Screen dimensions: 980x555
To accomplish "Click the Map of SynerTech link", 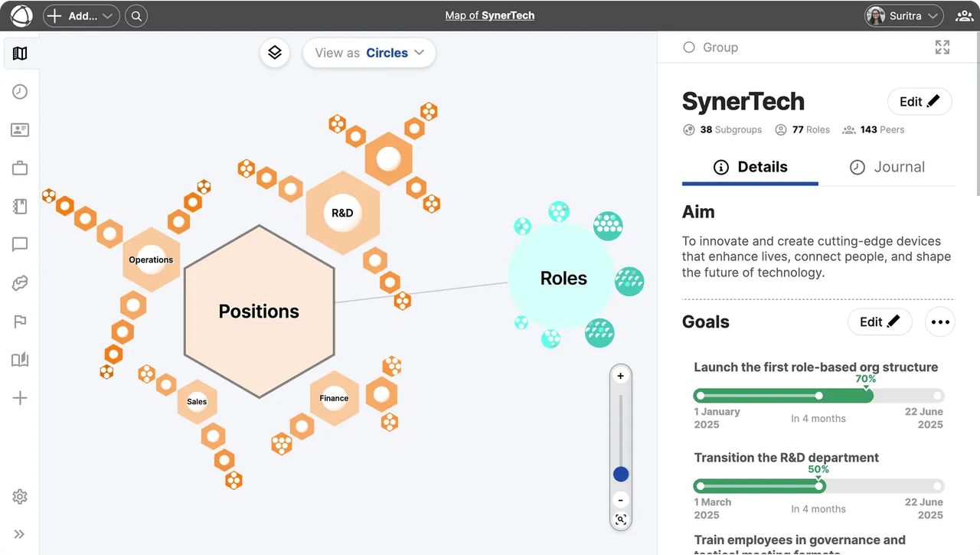I will [489, 15].
